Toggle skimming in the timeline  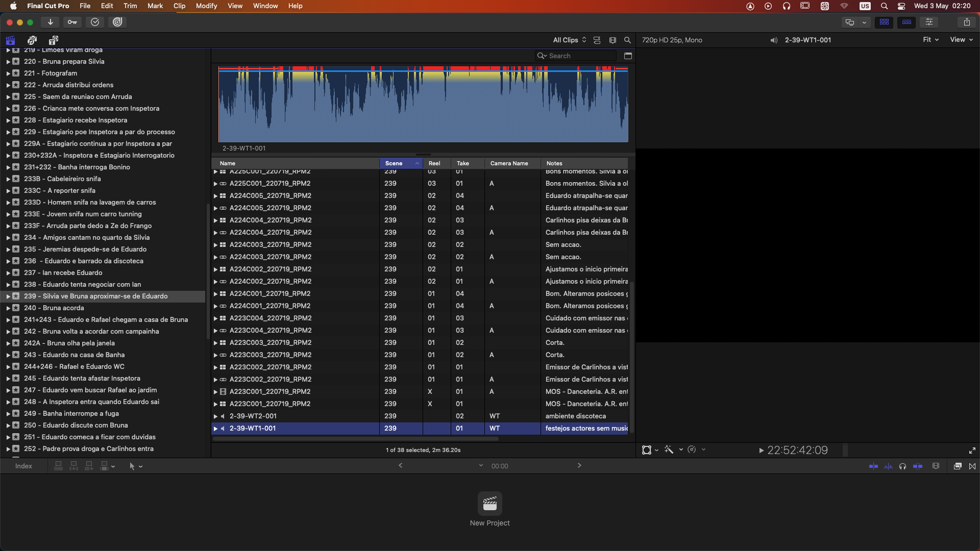pos(873,466)
